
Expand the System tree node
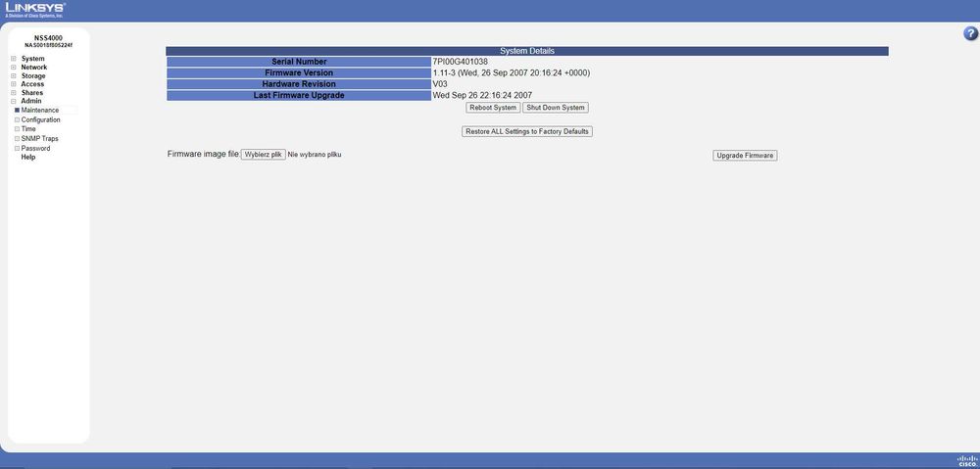[13, 59]
